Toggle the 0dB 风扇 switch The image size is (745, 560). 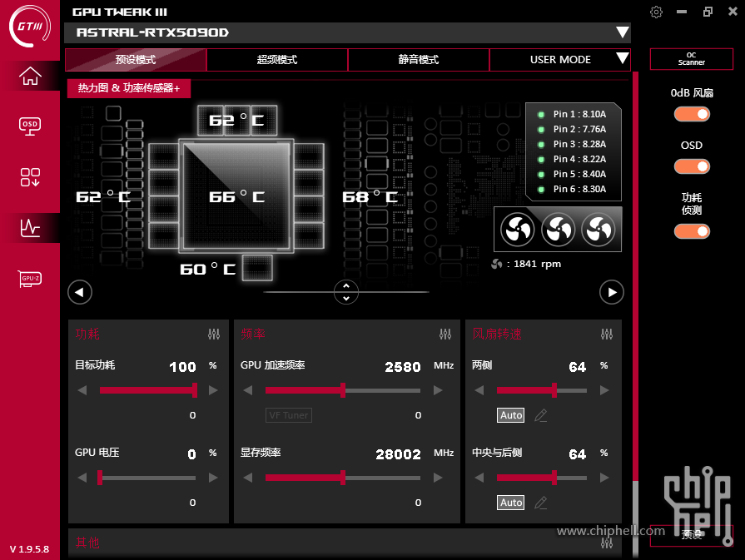(692, 114)
